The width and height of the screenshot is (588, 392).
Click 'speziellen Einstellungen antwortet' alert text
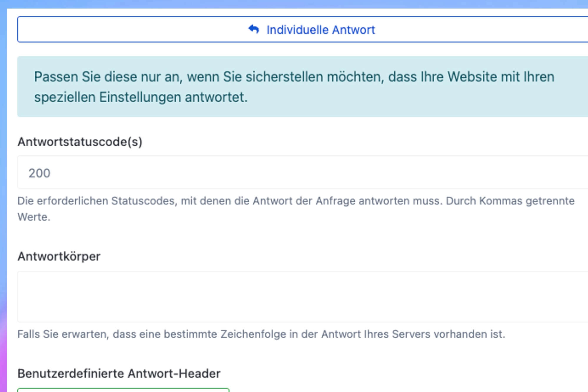(141, 97)
